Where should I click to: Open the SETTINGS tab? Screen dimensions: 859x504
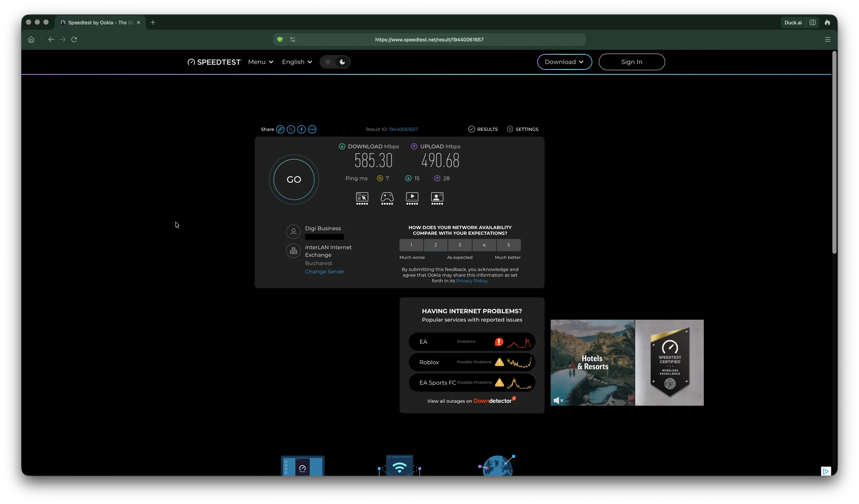coord(522,129)
